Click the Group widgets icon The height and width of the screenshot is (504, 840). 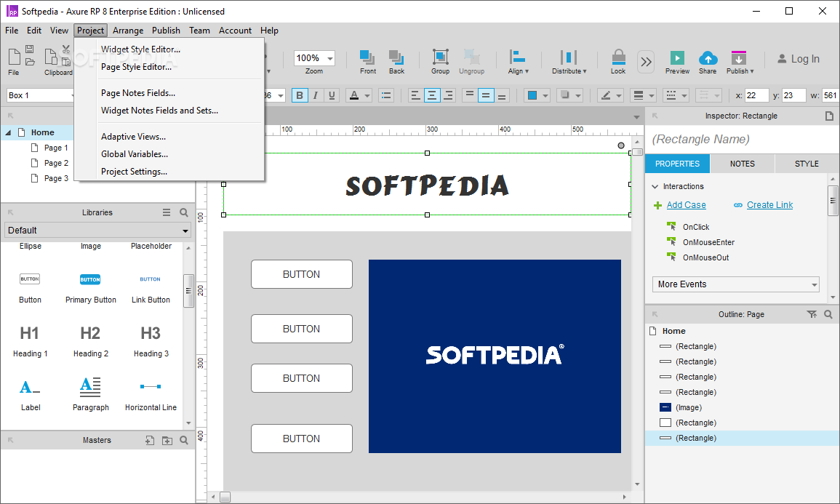tap(440, 58)
